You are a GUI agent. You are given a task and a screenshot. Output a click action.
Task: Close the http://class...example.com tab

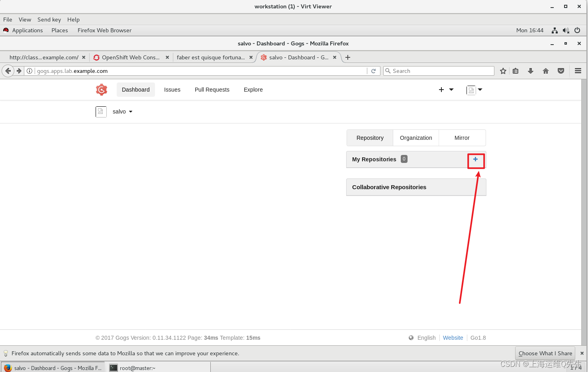pyautogui.click(x=84, y=57)
